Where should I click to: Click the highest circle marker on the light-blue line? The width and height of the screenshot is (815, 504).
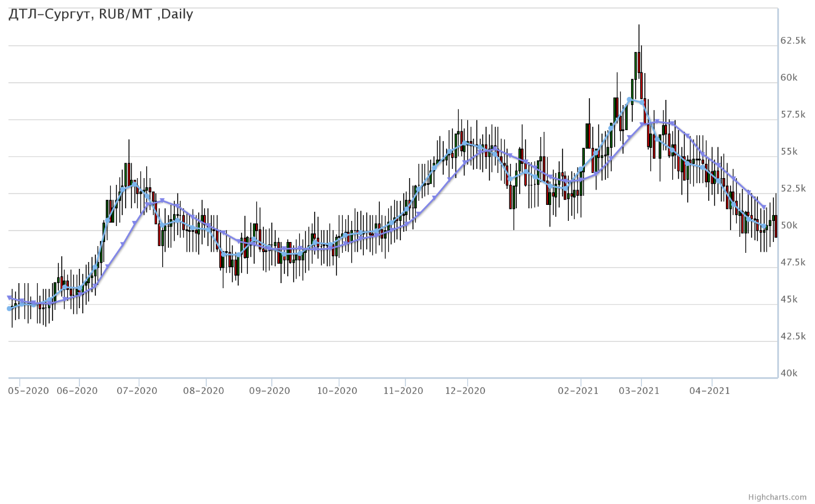[x=629, y=99]
